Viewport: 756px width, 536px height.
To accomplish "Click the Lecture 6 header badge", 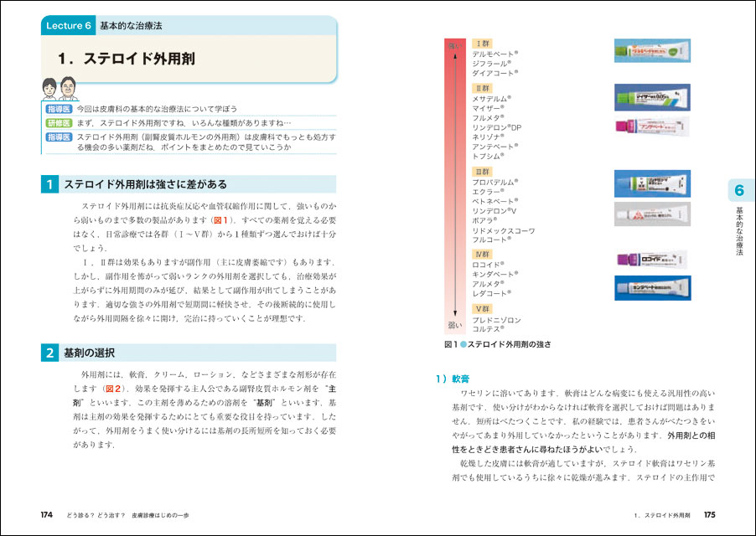I will 67,26.
